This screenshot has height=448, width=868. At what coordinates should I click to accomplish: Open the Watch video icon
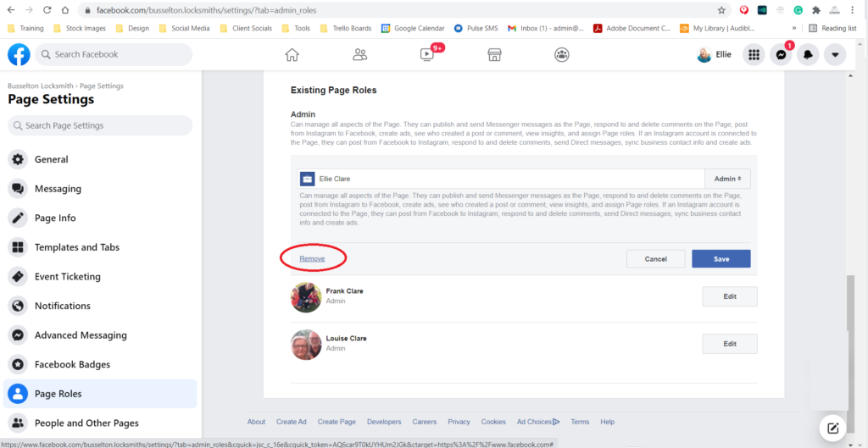pos(427,54)
